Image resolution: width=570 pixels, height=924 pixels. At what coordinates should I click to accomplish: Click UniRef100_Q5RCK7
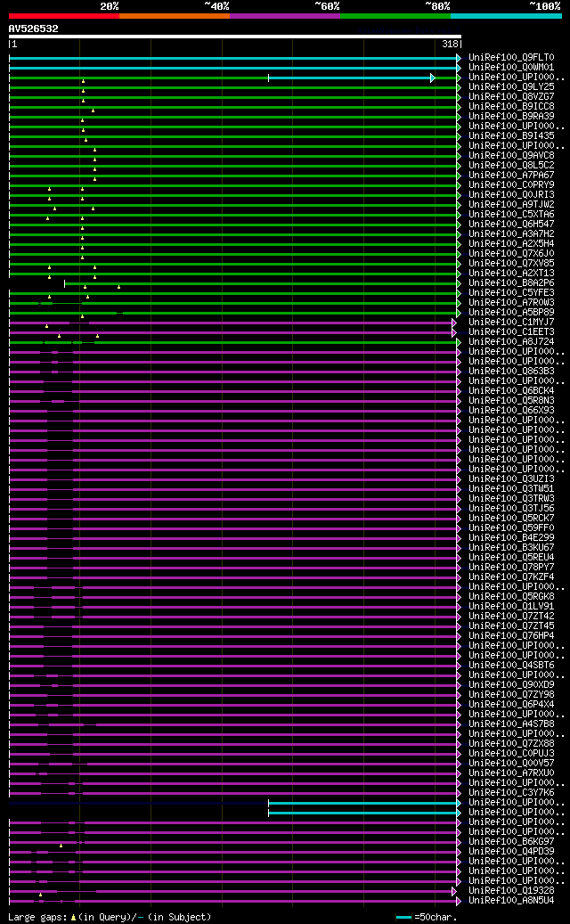(x=511, y=518)
